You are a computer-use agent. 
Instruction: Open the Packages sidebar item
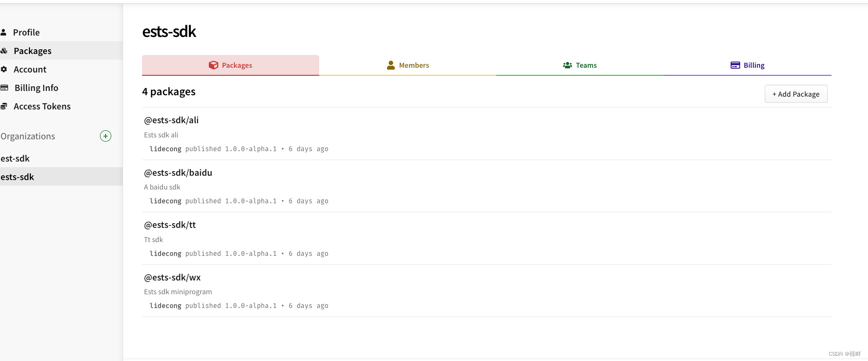(x=62, y=51)
